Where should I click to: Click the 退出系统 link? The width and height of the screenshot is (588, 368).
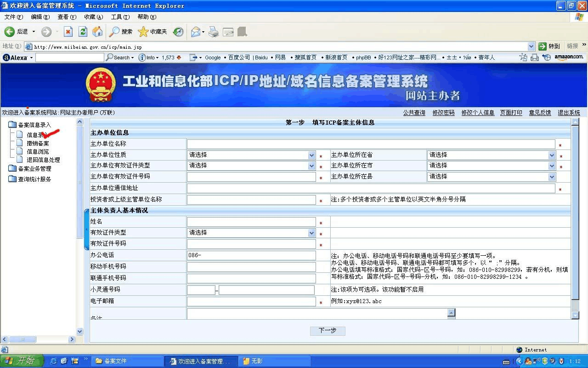click(x=569, y=113)
